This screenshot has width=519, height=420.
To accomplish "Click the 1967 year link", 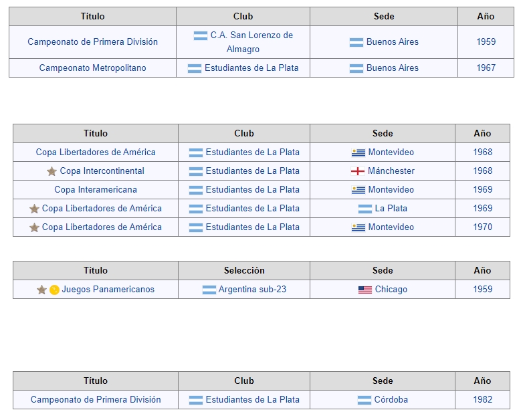I will pyautogui.click(x=486, y=68).
